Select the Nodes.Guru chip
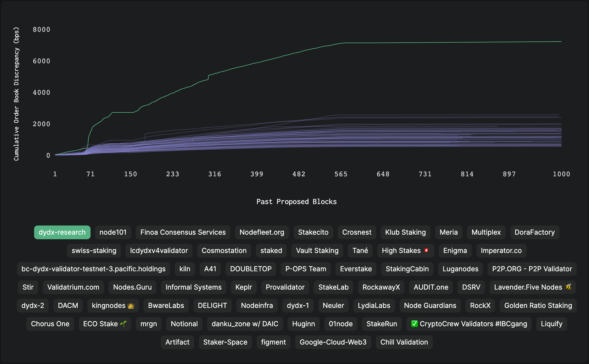Screen dimensions: 589x364 click(x=132, y=287)
